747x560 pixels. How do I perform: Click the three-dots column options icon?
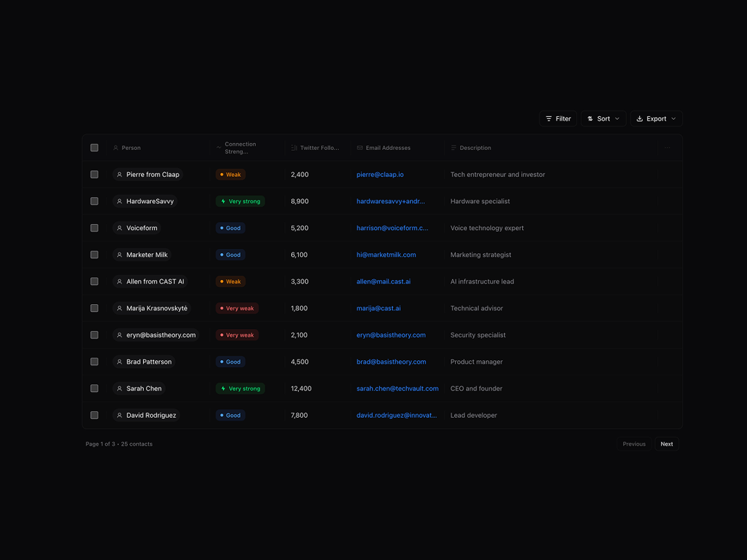[x=667, y=148]
